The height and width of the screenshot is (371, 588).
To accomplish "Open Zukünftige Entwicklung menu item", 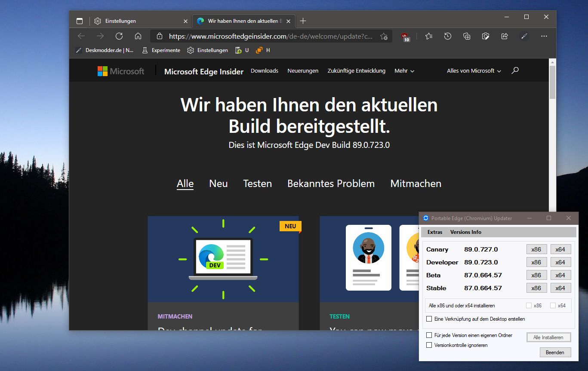I will click(356, 71).
